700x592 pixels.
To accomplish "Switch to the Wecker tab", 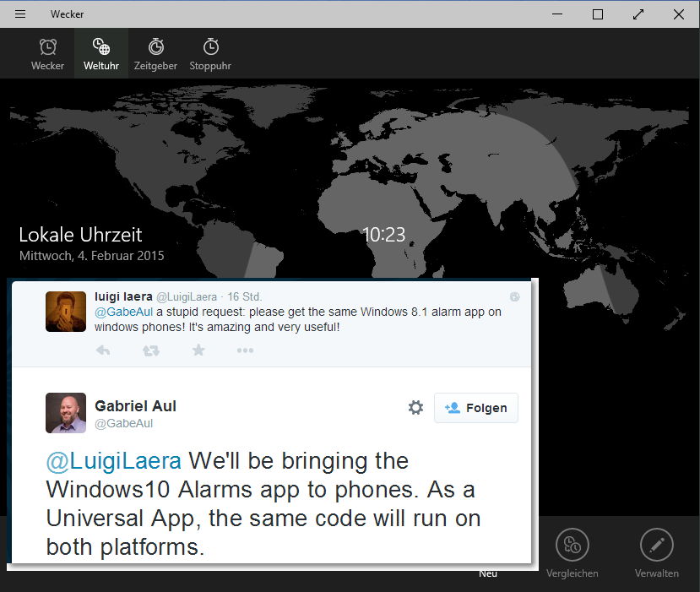I will coord(48,54).
